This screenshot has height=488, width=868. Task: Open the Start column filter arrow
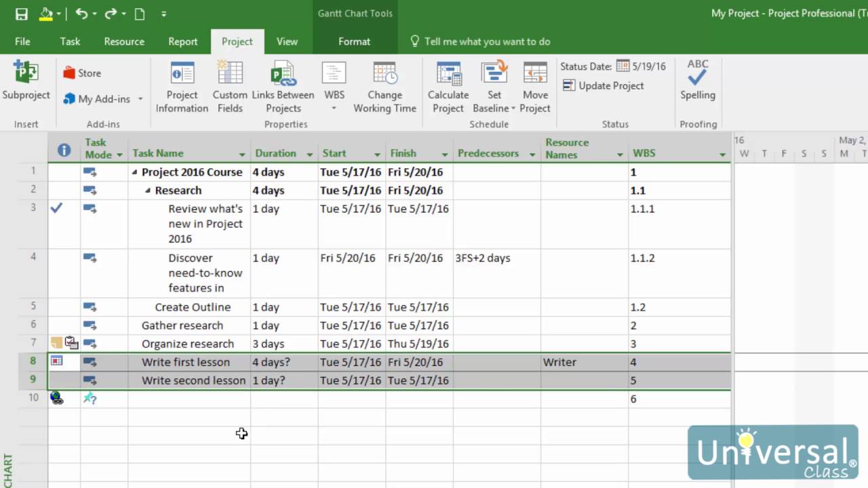pos(378,155)
